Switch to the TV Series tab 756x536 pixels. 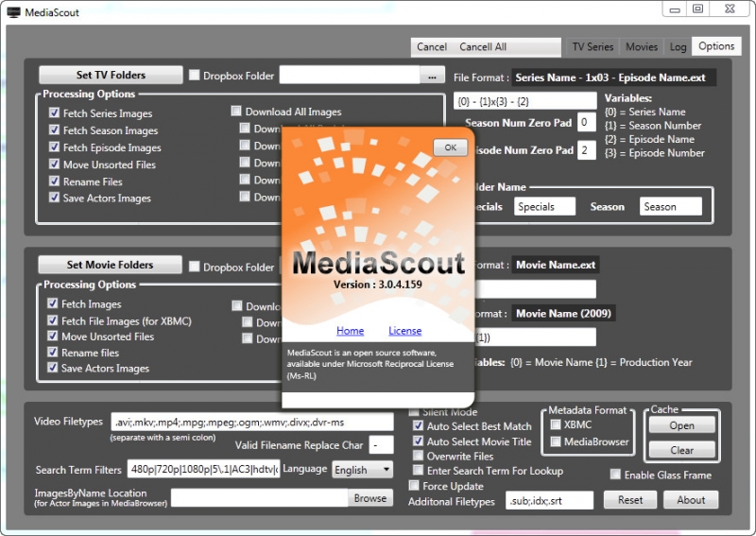(593, 46)
